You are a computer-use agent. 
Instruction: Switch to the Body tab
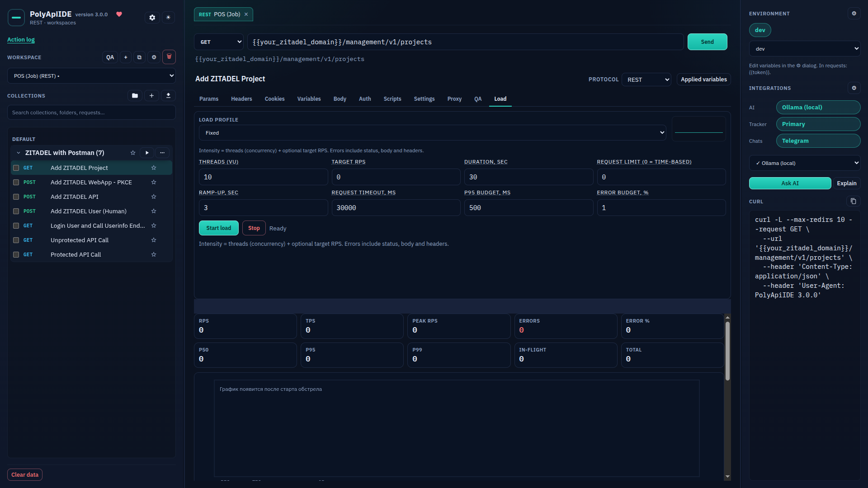tap(340, 99)
